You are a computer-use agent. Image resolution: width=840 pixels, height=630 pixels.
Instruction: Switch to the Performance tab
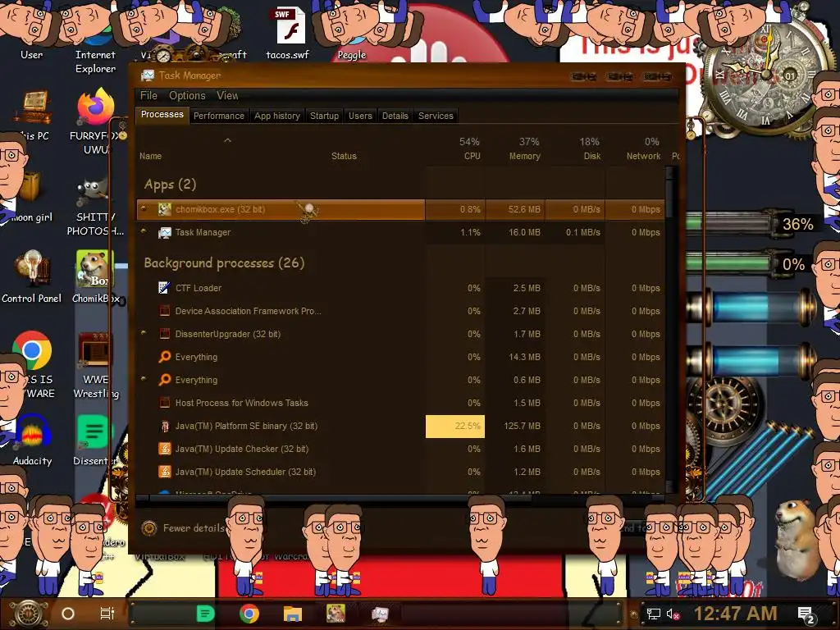click(x=218, y=116)
